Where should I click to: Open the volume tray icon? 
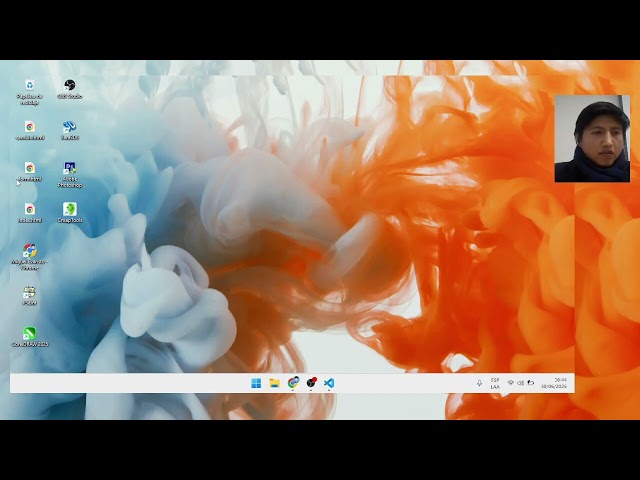point(520,383)
